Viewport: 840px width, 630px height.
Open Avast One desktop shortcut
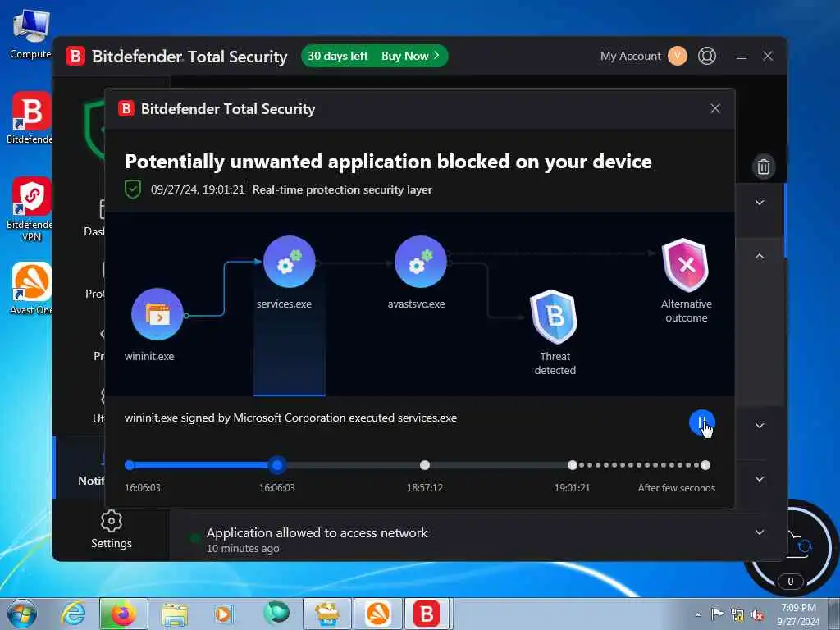[31, 288]
